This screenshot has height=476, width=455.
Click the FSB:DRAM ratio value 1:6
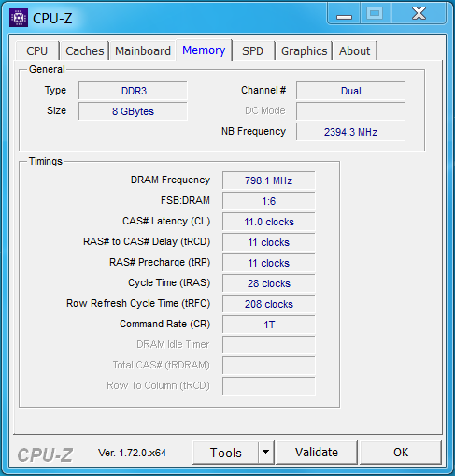click(x=269, y=201)
